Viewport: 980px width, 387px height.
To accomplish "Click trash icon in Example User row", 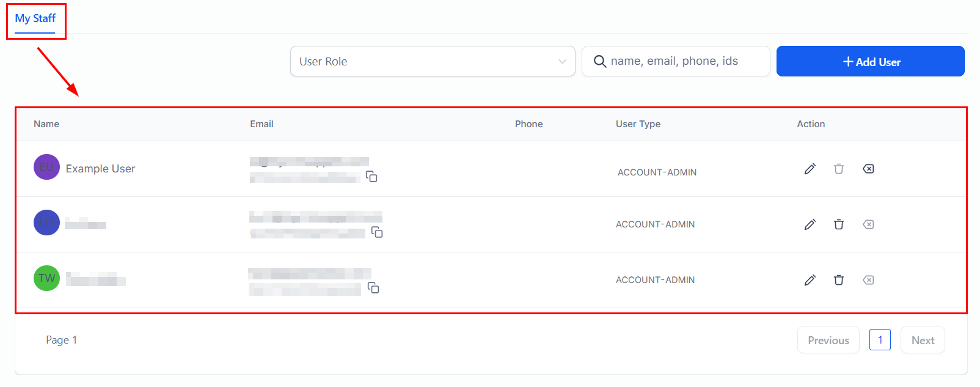I will point(839,169).
